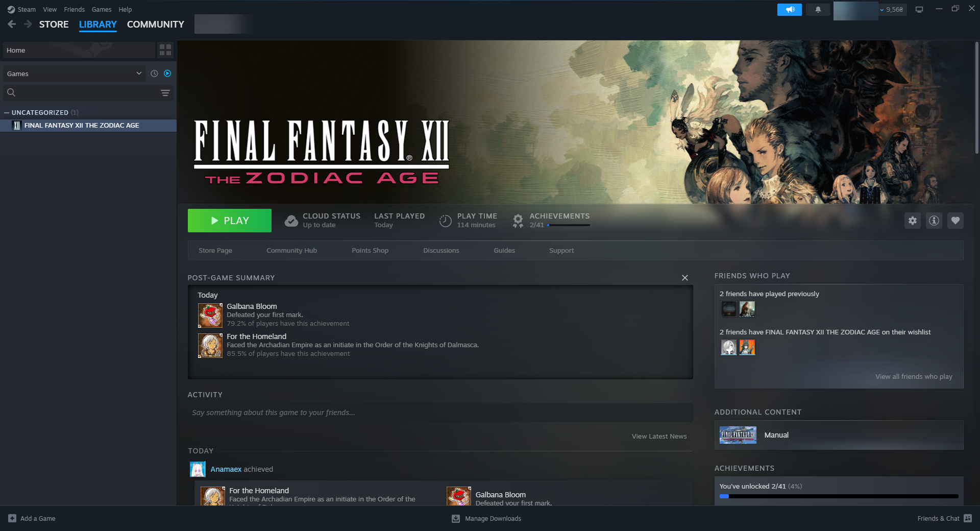
Task: Enter Big Picture mode via monitor icon
Action: 919,10
